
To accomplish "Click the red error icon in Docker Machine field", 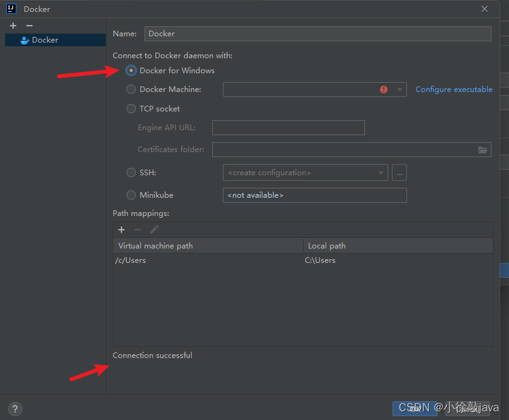I will point(384,90).
